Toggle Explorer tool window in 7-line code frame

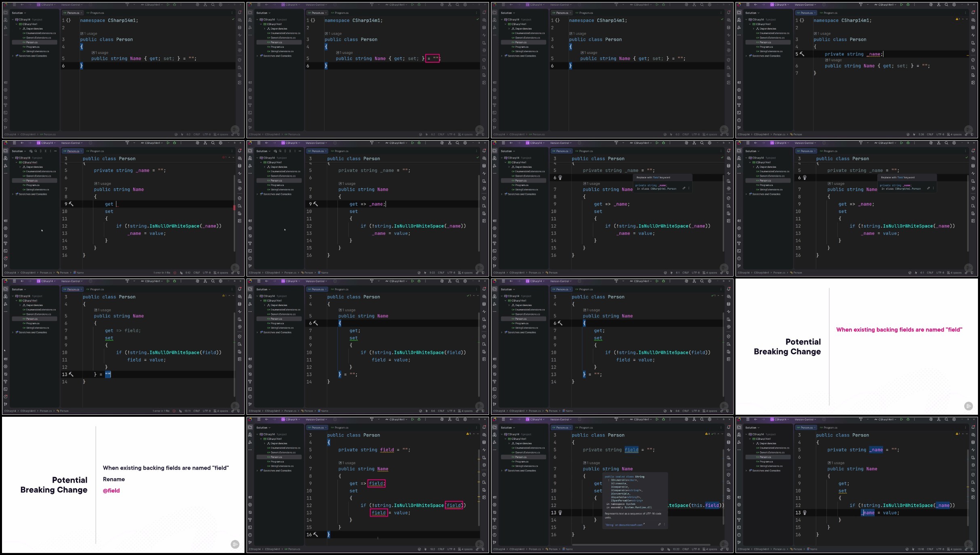tap(739, 13)
